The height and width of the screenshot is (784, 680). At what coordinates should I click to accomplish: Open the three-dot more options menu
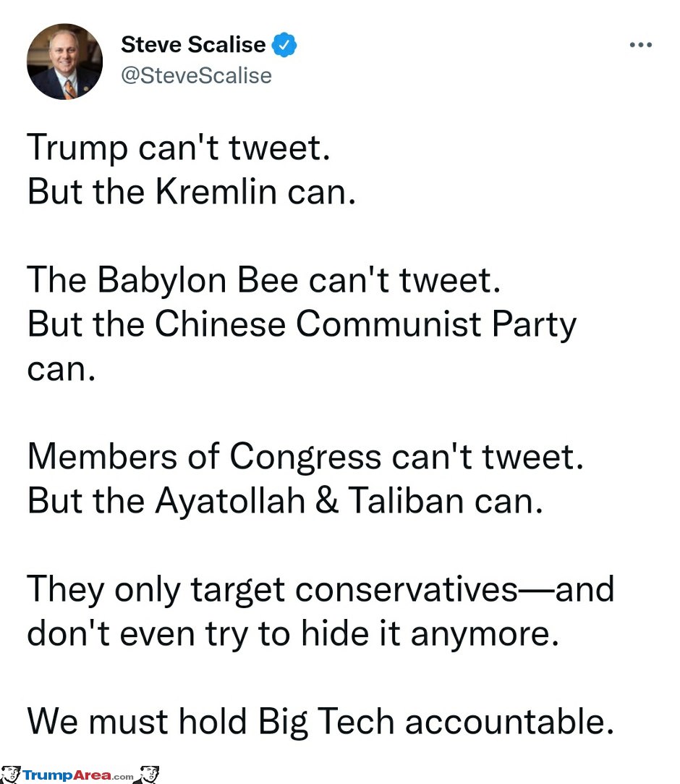(640, 44)
